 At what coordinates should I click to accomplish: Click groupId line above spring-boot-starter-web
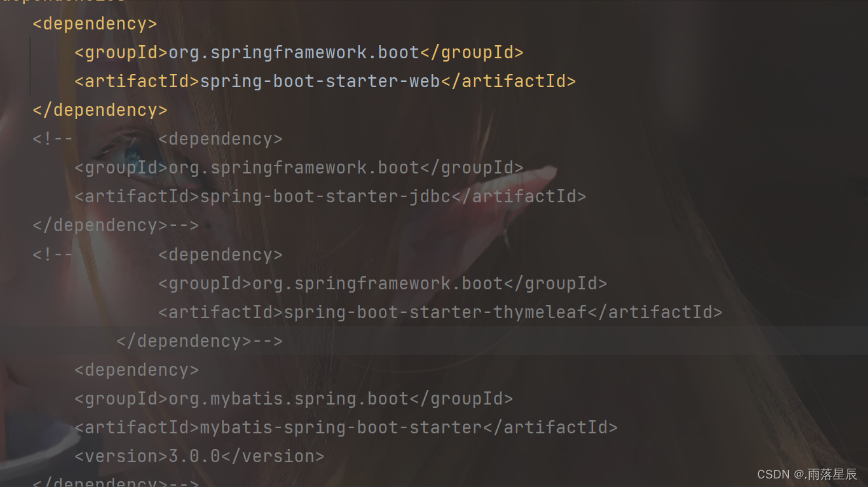pyautogui.click(x=298, y=52)
